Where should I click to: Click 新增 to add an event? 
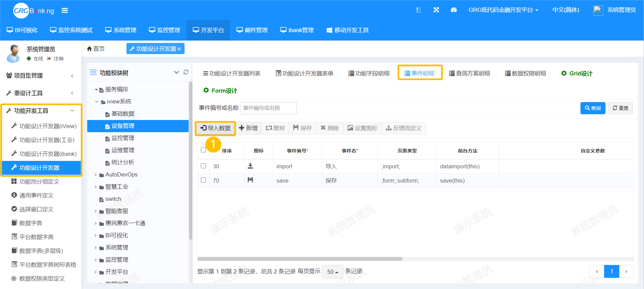248,128
